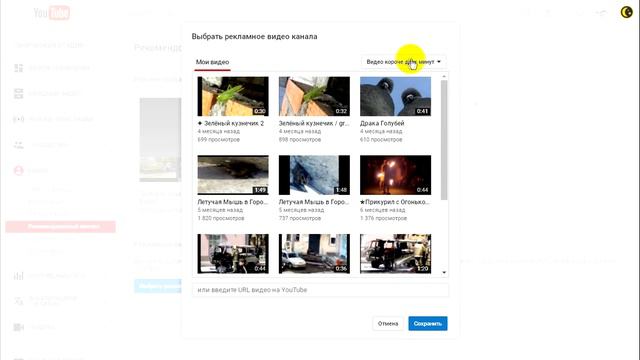Image resolution: width=640 pixels, height=360 pixels.
Task: Select the 1:49 Летучая Мышь video thumbnail
Action: (x=233, y=175)
